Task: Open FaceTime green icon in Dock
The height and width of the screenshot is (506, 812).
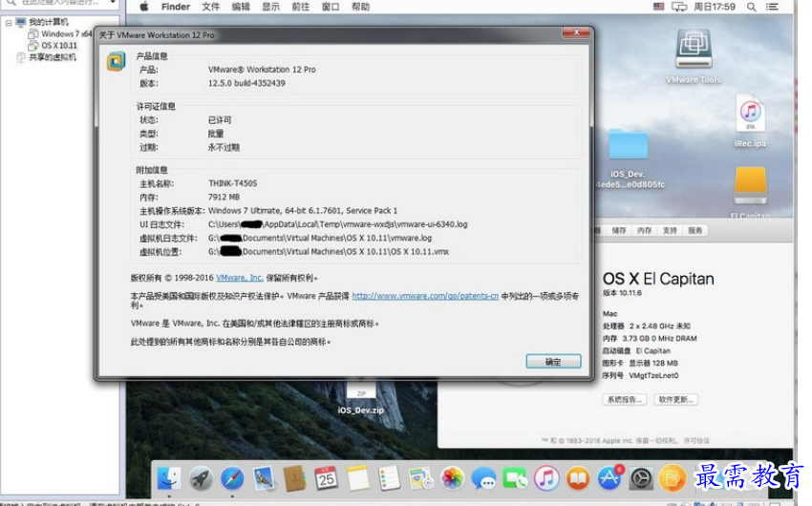Action: coord(515,478)
